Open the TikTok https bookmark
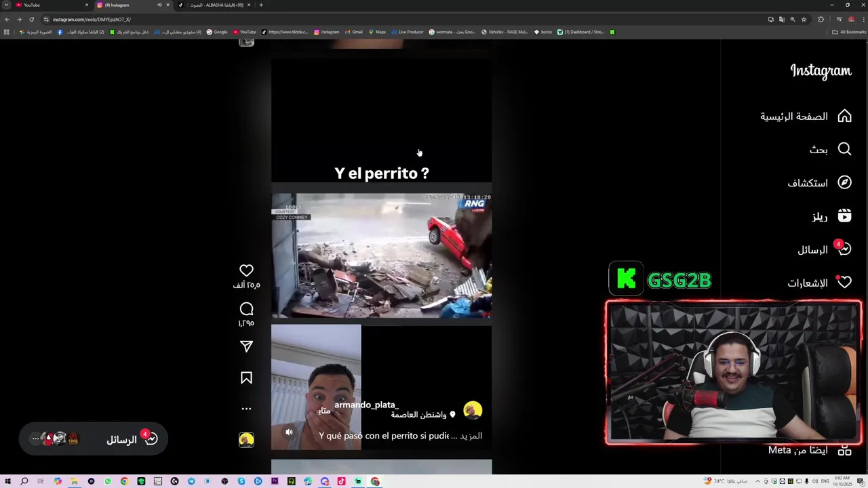 [285, 32]
